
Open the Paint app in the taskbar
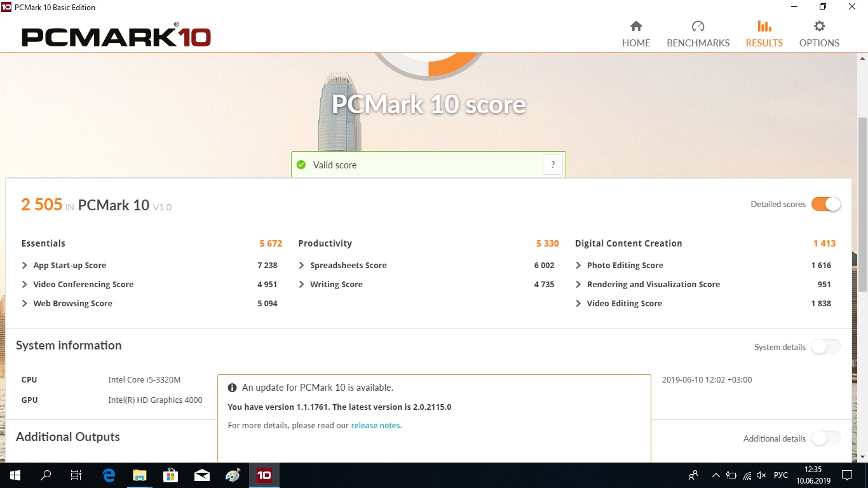(233, 475)
